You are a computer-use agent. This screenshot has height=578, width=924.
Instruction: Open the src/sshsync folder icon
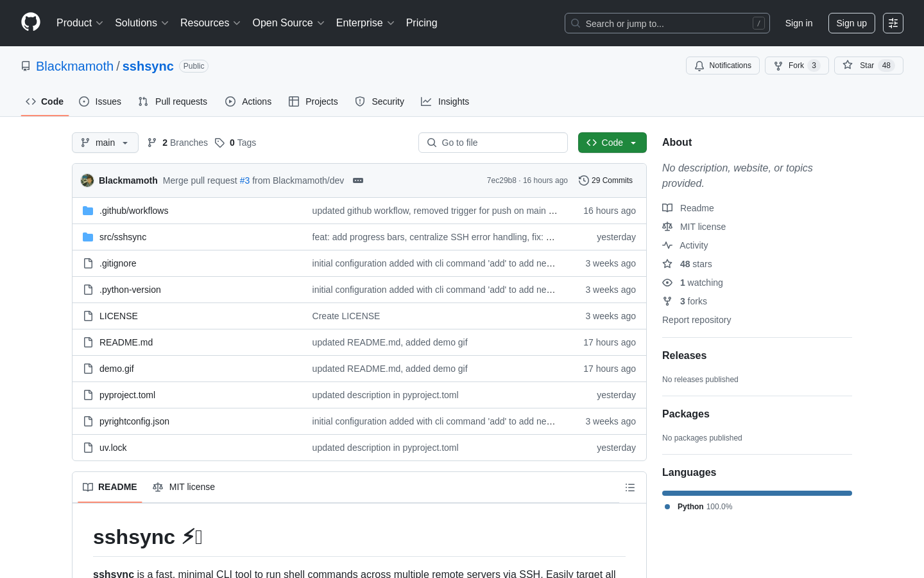(x=88, y=237)
